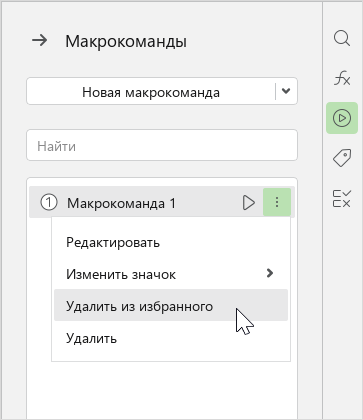The image size is (363, 420).
Task: Choose Редактировать from the context menu
Action: [171, 242]
